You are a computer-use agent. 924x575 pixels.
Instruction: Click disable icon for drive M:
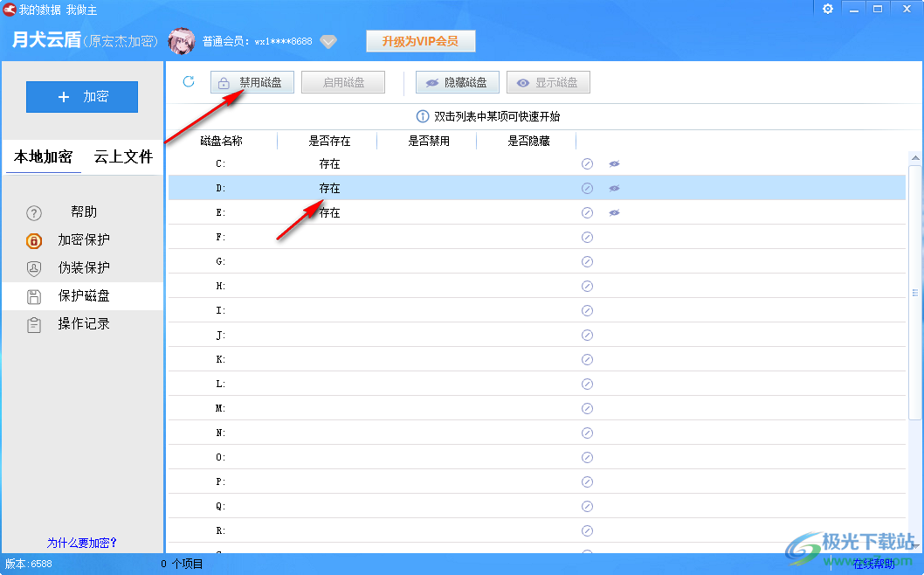pyautogui.click(x=587, y=409)
